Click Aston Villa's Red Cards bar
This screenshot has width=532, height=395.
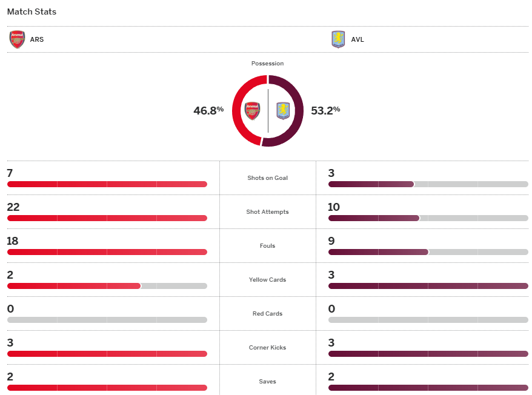coord(428,320)
